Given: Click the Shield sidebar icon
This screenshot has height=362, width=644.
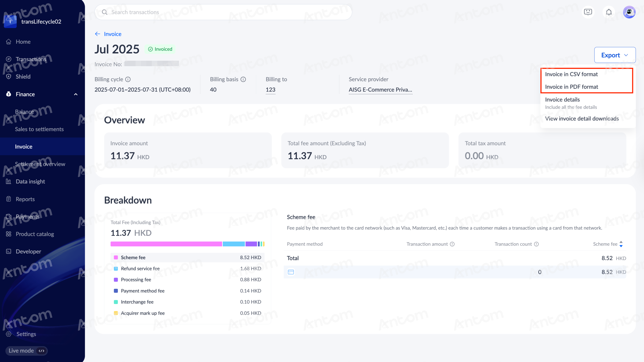Looking at the screenshot, I should (x=9, y=77).
